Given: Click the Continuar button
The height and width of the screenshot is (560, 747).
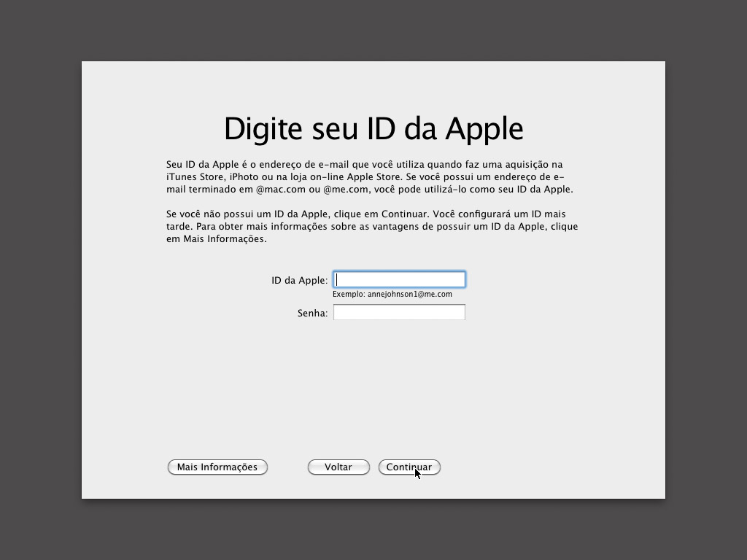Looking at the screenshot, I should tap(409, 467).
